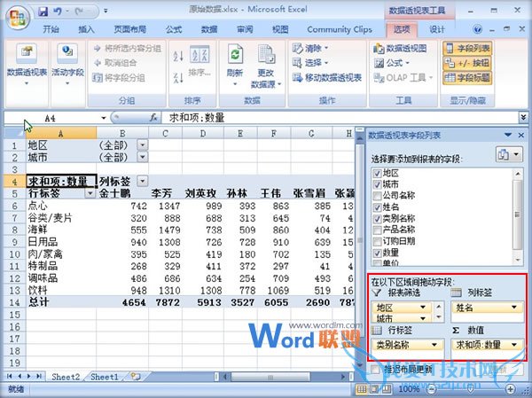Open 姓名 field dropdown in column labels area
Screen dimensions: 532x398
point(514,308)
